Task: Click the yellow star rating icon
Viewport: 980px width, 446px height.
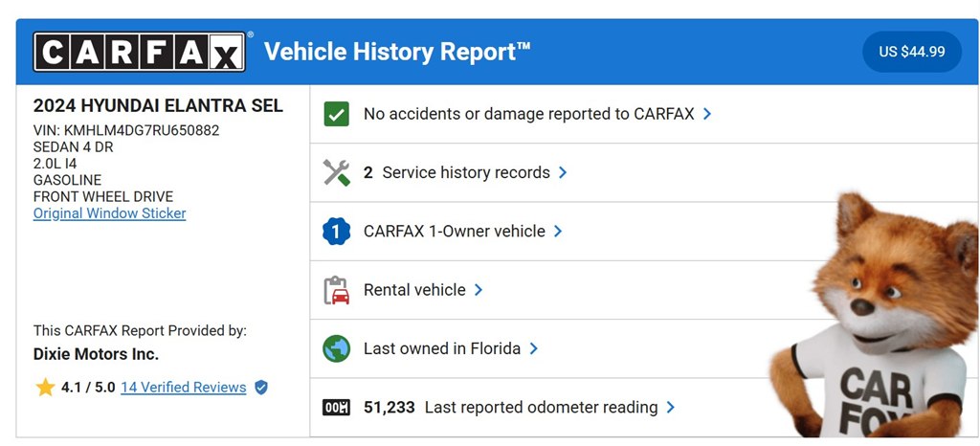Action: click(45, 388)
